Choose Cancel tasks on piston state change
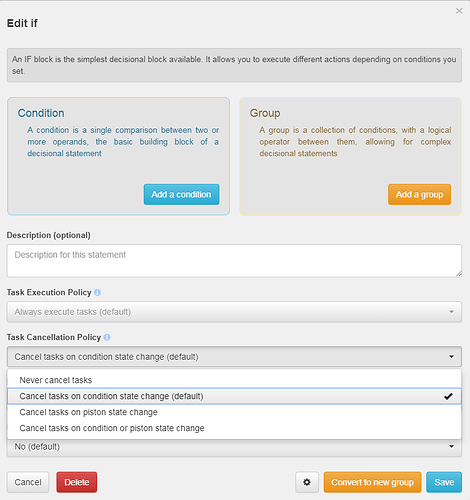The width and height of the screenshot is (470, 500). tap(234, 412)
